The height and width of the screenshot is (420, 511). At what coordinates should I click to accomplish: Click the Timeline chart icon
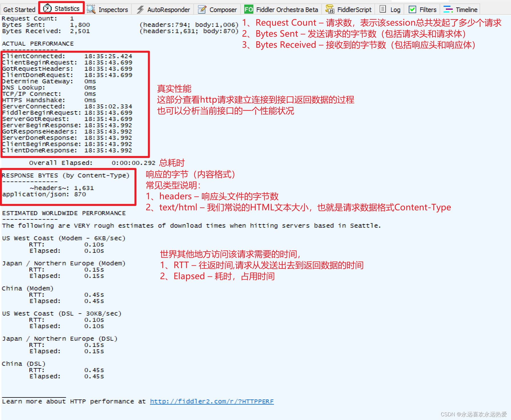click(x=448, y=9)
